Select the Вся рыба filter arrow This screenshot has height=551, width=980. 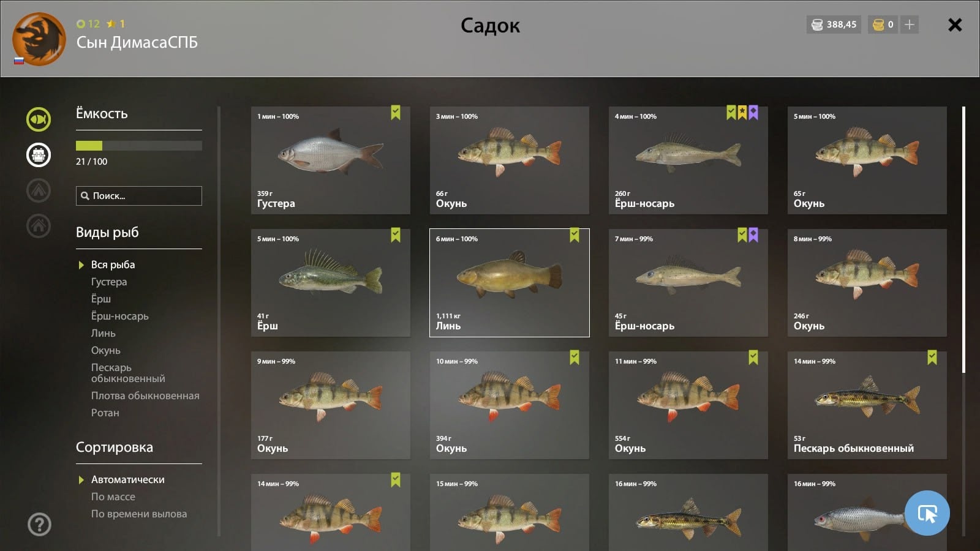pyautogui.click(x=81, y=265)
